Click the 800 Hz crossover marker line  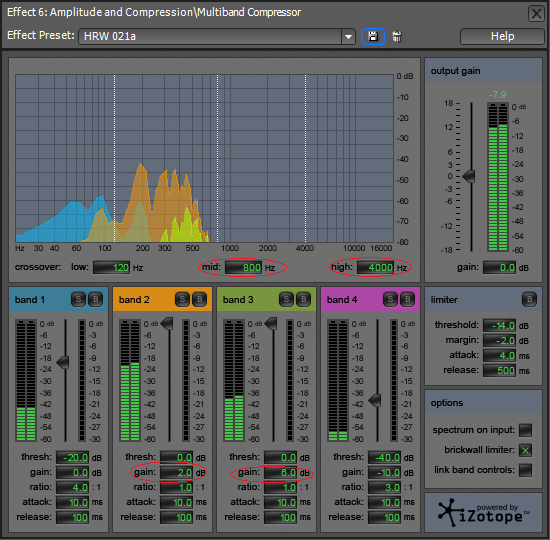point(217,158)
